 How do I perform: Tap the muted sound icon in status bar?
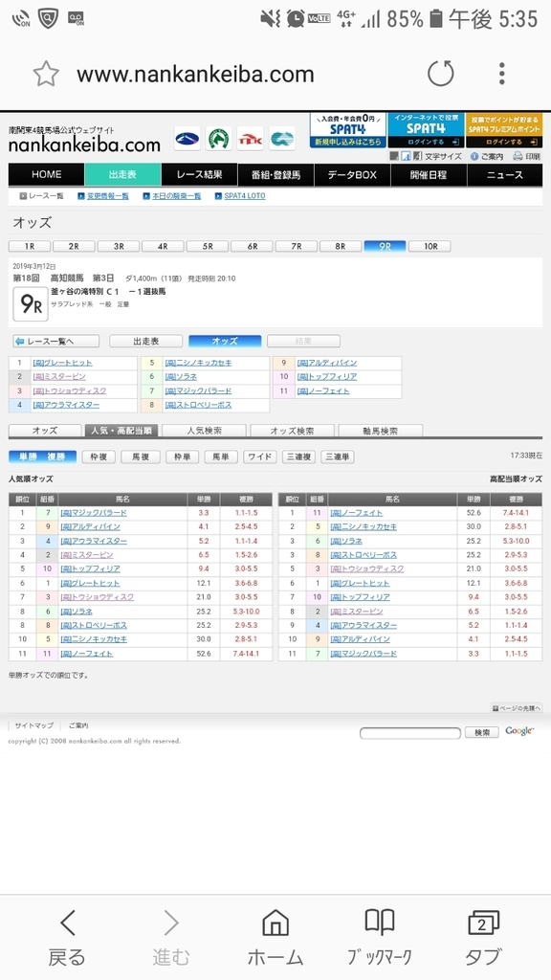click(x=271, y=19)
